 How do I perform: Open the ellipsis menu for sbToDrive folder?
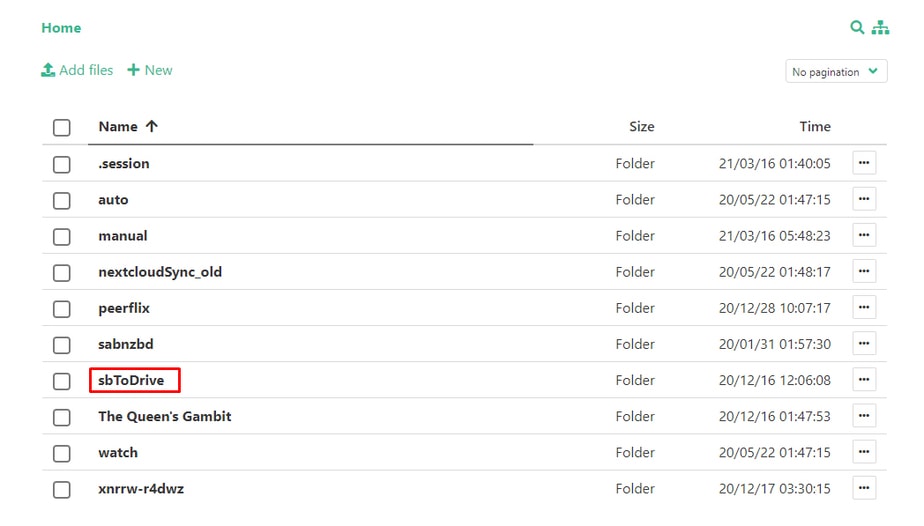pyautogui.click(x=864, y=380)
